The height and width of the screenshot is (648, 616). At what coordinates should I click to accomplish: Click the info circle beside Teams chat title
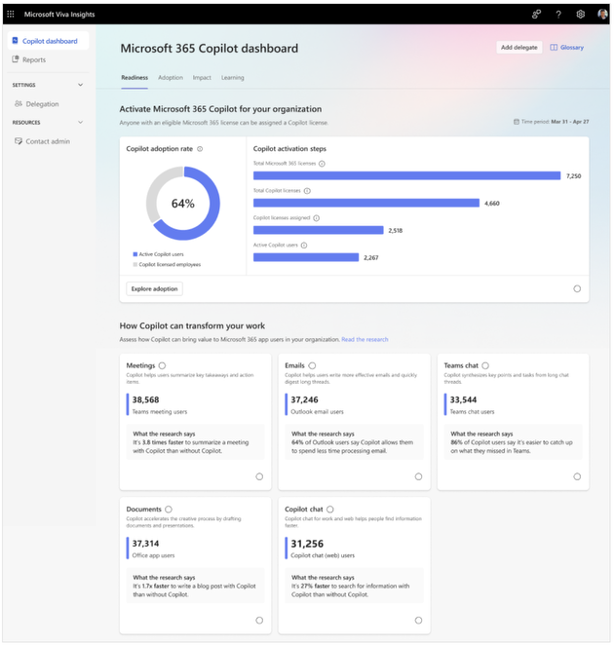click(485, 366)
